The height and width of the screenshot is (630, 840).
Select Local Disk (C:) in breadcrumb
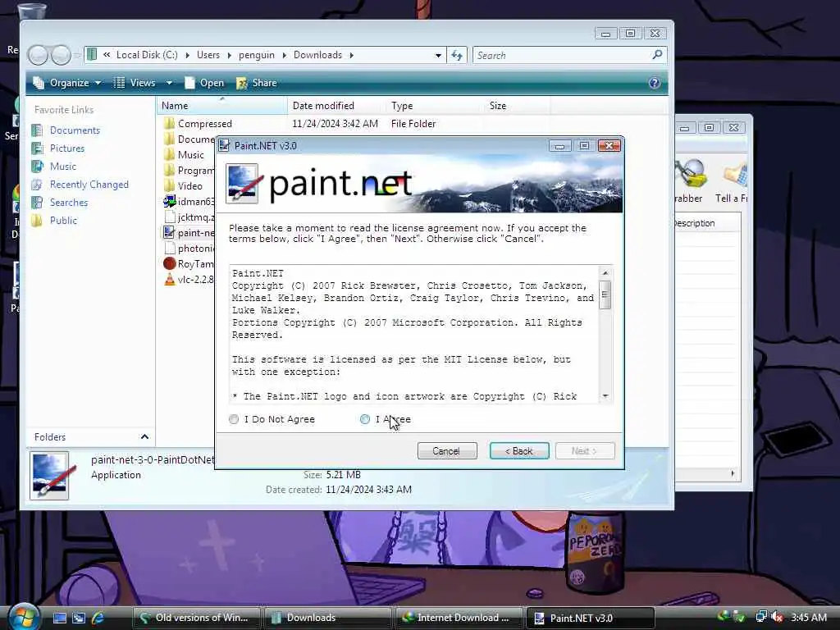click(147, 55)
